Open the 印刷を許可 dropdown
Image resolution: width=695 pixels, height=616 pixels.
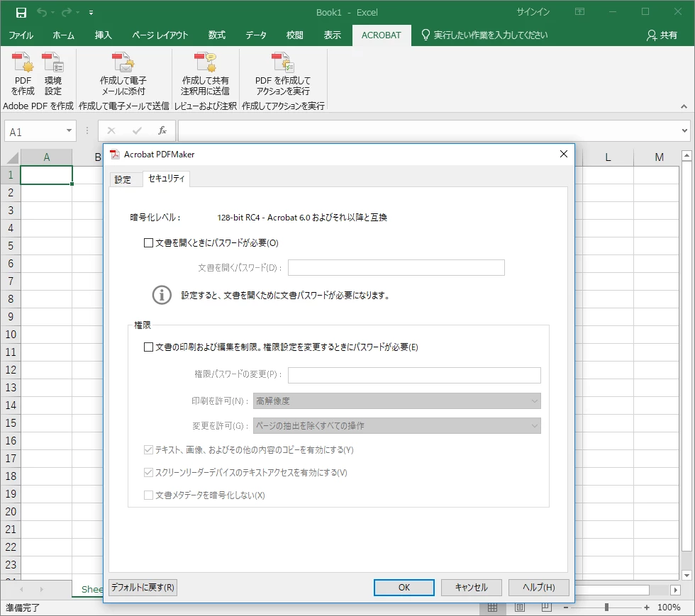(396, 401)
